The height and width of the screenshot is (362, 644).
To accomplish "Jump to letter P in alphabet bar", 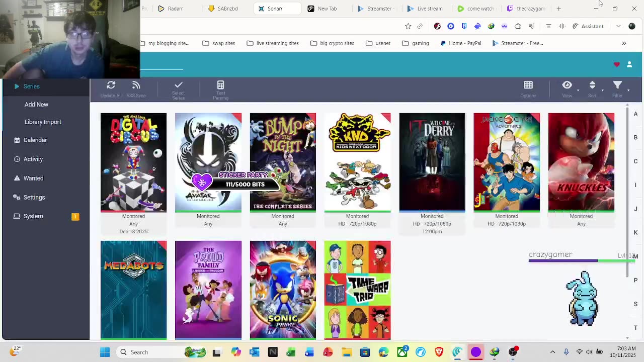I will pyautogui.click(x=635, y=281).
